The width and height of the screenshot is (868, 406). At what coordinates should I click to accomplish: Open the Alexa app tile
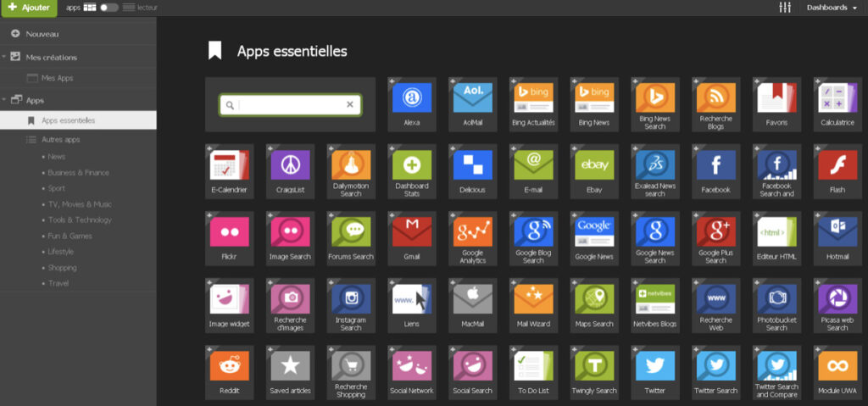[412, 104]
